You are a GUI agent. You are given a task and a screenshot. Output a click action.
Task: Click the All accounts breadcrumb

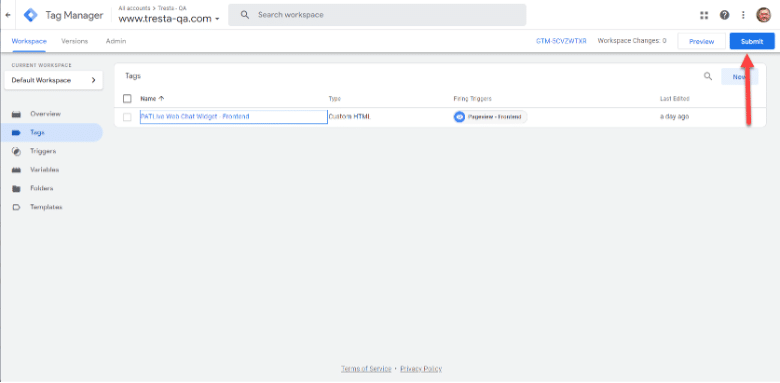coord(134,8)
